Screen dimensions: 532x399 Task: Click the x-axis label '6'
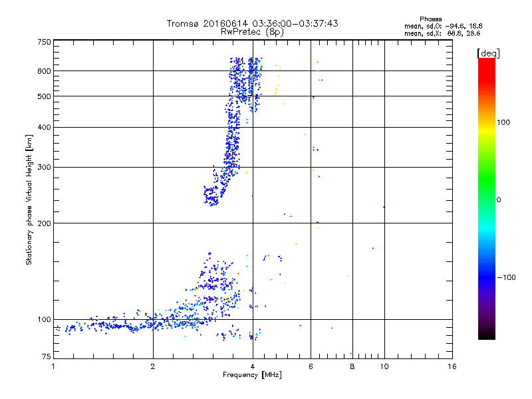point(311,366)
